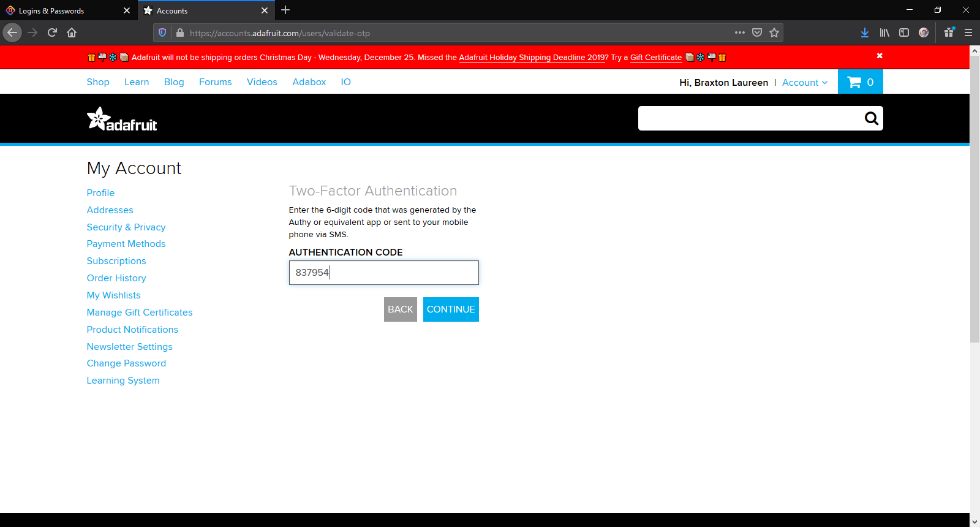The width and height of the screenshot is (980, 527).
Task: Click the scrollbar down arrow
Action: (x=974, y=521)
